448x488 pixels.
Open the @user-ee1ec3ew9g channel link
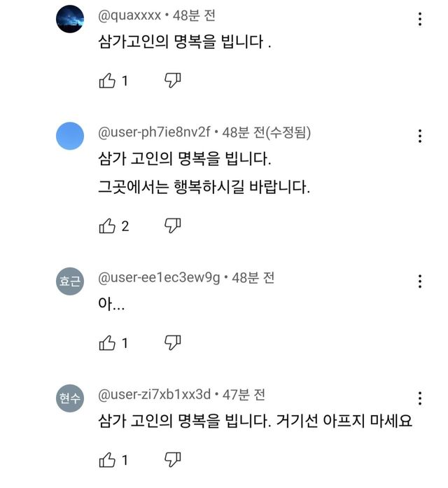159,277
